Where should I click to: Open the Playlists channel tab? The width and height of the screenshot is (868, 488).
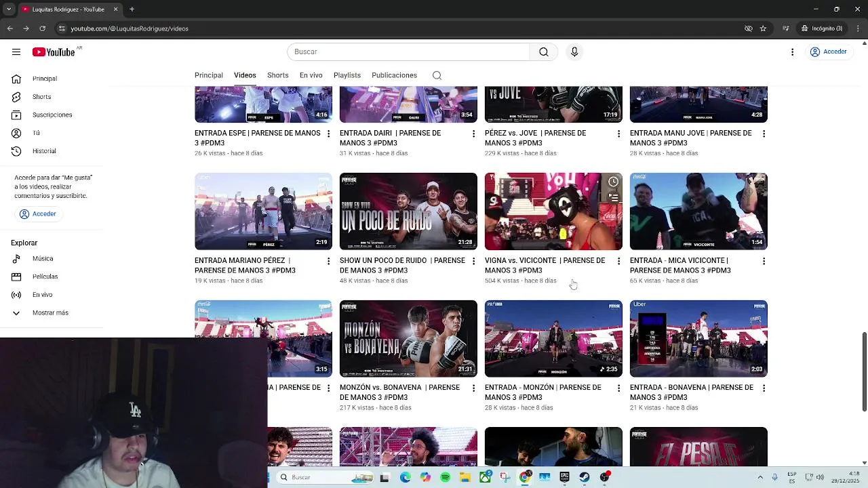click(347, 75)
